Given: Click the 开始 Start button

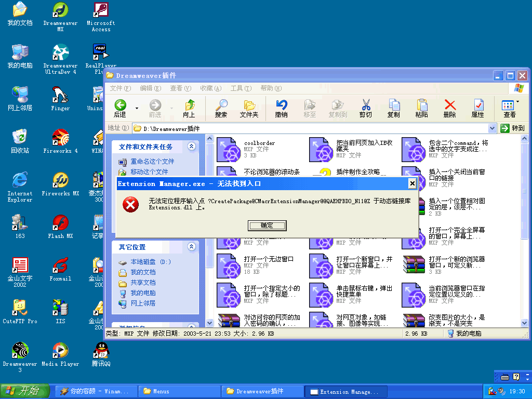Looking at the screenshot, I should pos(24,391).
